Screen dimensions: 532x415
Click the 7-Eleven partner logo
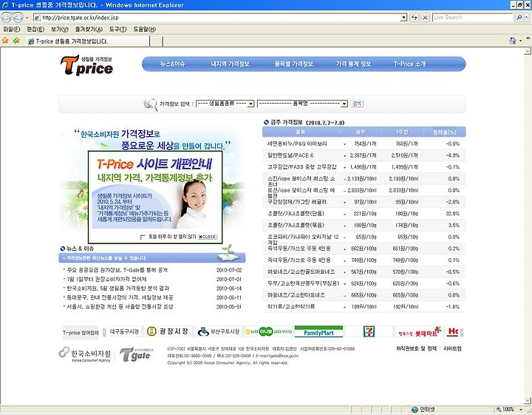point(369,331)
